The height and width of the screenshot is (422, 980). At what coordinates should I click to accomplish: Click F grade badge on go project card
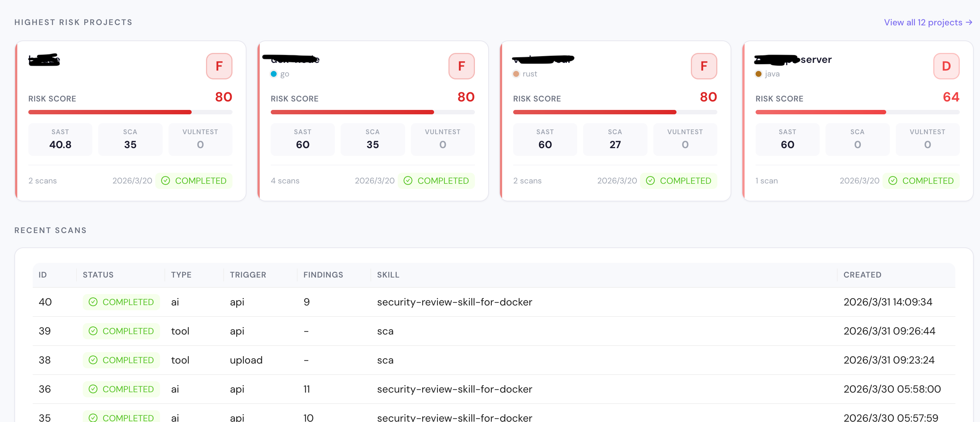point(461,66)
